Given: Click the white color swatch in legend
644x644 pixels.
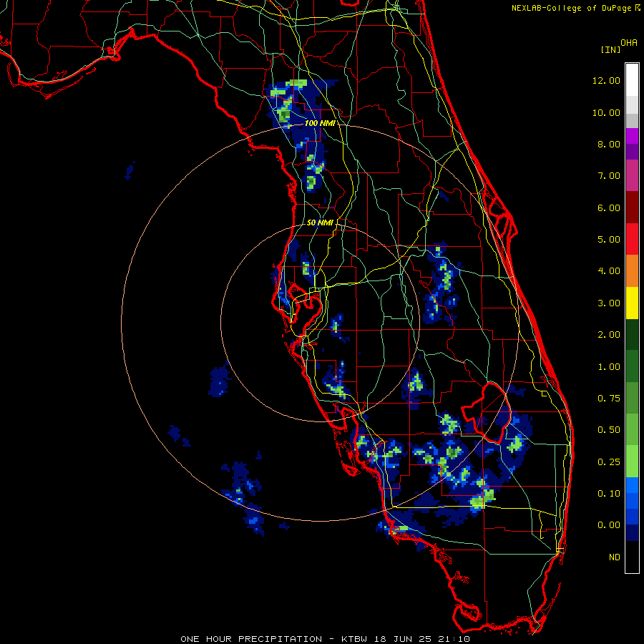Looking at the screenshot, I should pyautogui.click(x=632, y=80).
